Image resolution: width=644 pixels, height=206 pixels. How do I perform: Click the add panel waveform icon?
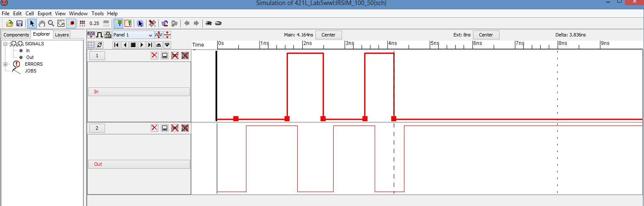[x=91, y=35]
